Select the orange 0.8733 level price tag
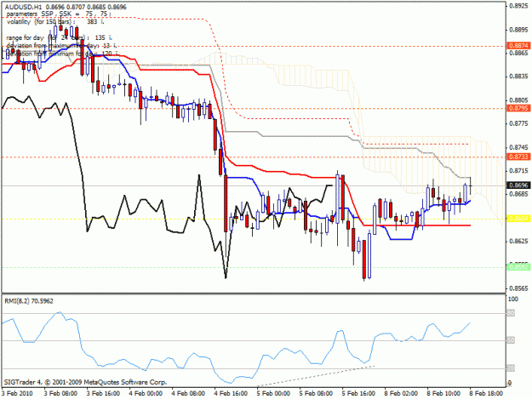Viewport: 532px width, 399px height. pos(518,157)
